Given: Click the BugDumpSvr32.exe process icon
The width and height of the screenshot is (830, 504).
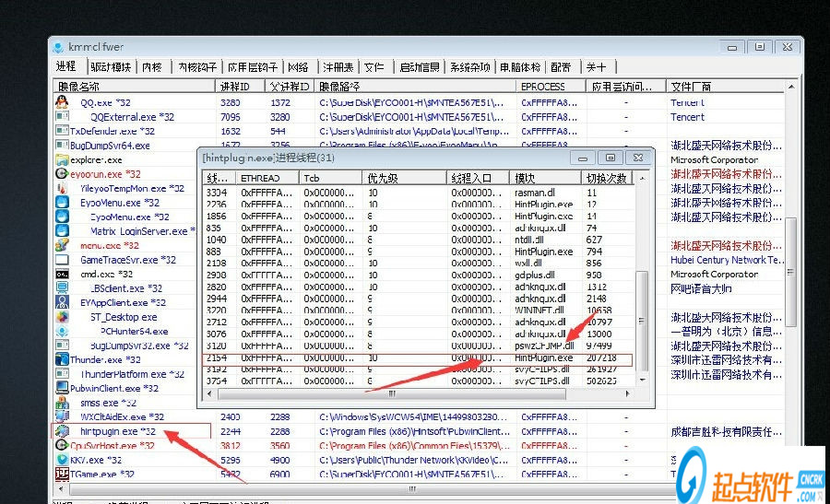Looking at the screenshot, I should 62,345.
